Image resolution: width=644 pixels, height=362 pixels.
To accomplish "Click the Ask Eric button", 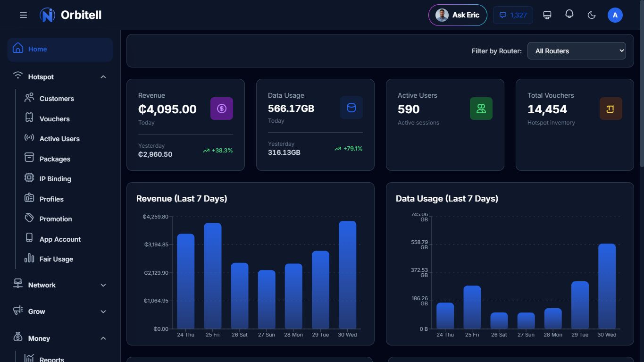I will [x=458, y=15].
